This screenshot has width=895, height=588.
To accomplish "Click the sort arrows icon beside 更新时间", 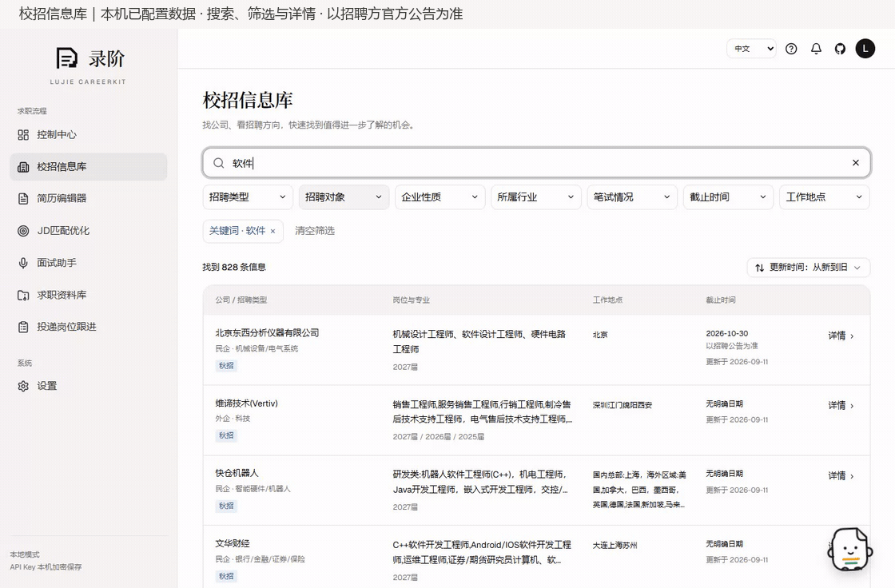I will [760, 268].
